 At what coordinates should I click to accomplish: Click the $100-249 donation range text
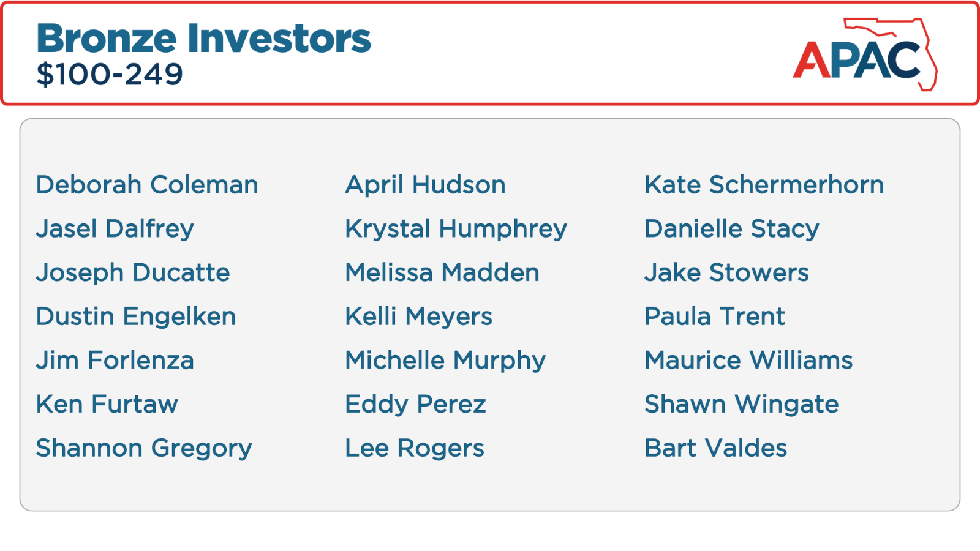[110, 75]
